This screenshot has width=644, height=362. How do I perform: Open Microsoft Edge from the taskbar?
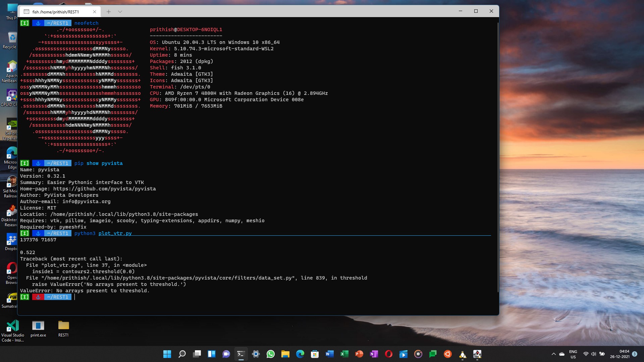pyautogui.click(x=300, y=354)
